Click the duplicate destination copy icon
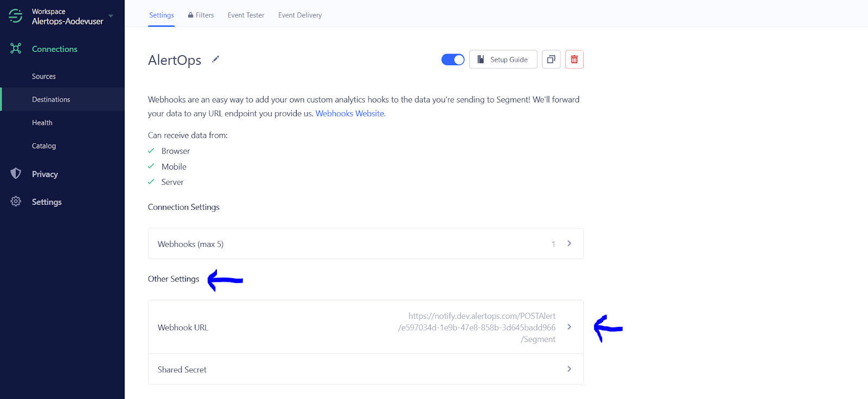Image resolution: width=868 pixels, height=399 pixels. [x=551, y=60]
